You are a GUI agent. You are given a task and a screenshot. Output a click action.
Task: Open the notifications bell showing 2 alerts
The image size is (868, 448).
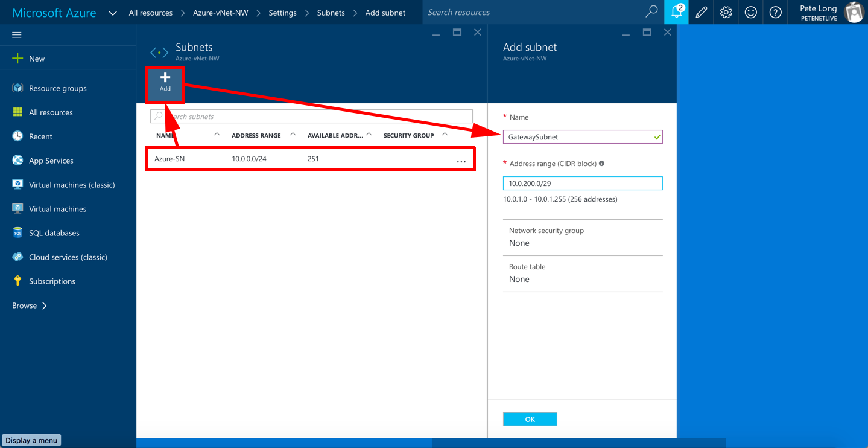point(676,12)
